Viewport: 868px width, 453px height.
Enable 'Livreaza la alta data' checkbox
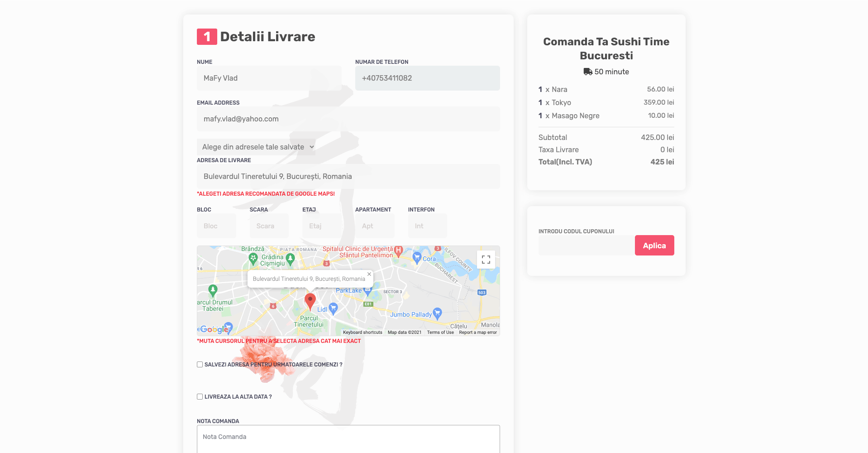[x=200, y=397]
